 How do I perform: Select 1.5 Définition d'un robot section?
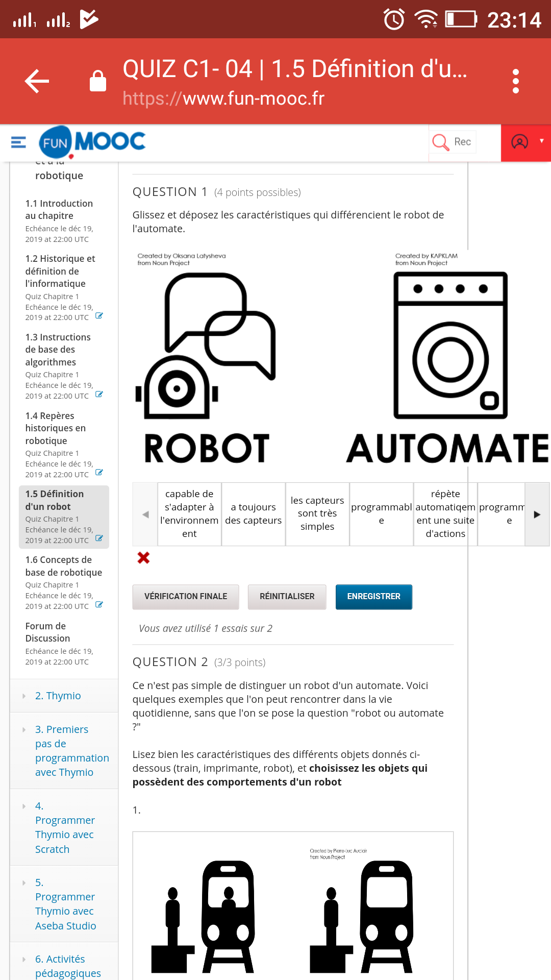[64, 517]
